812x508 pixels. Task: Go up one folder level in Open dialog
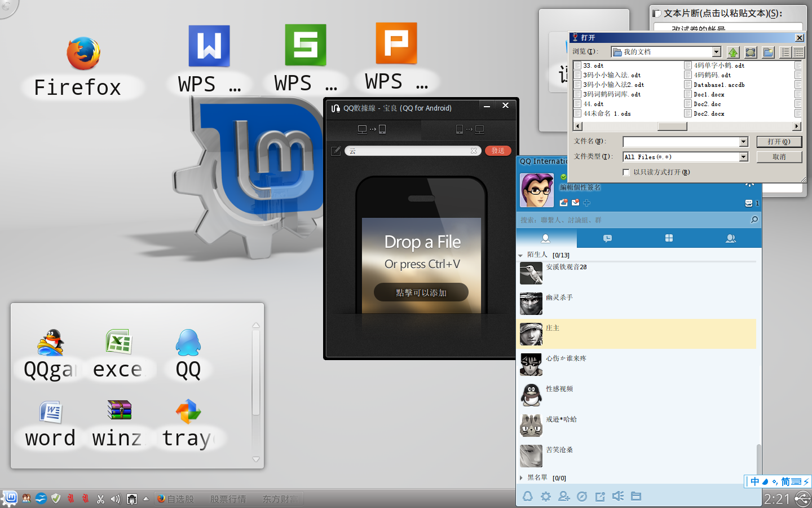point(733,52)
